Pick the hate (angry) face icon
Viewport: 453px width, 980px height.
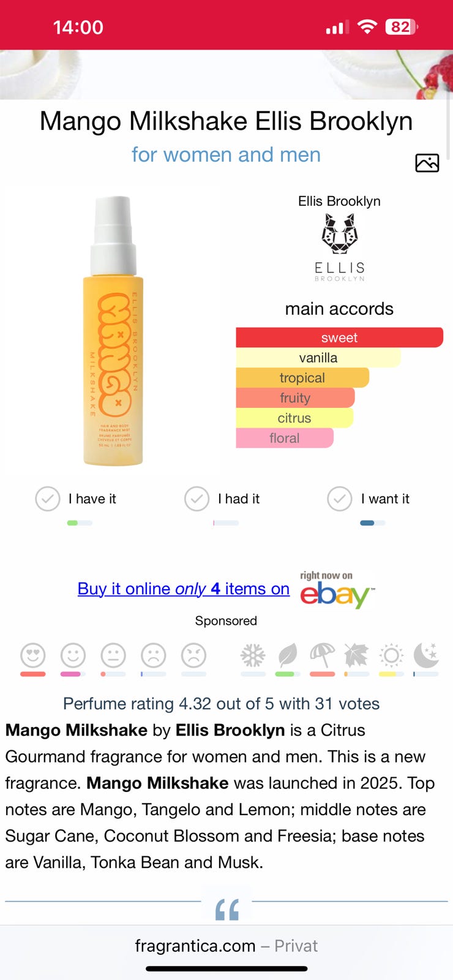click(193, 655)
